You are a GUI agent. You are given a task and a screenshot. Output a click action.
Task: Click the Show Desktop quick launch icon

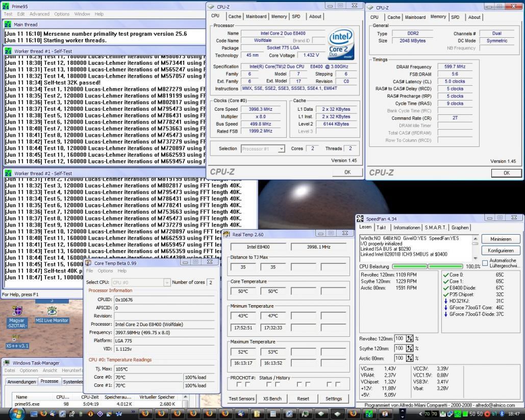tap(34, 414)
